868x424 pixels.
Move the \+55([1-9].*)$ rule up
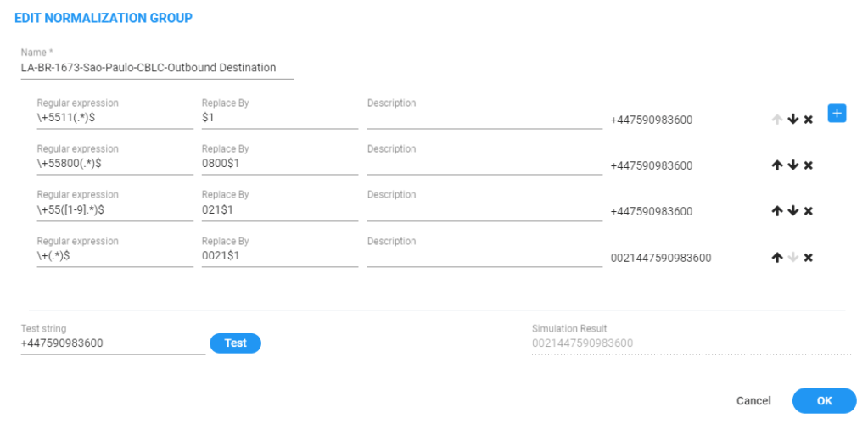pos(776,211)
